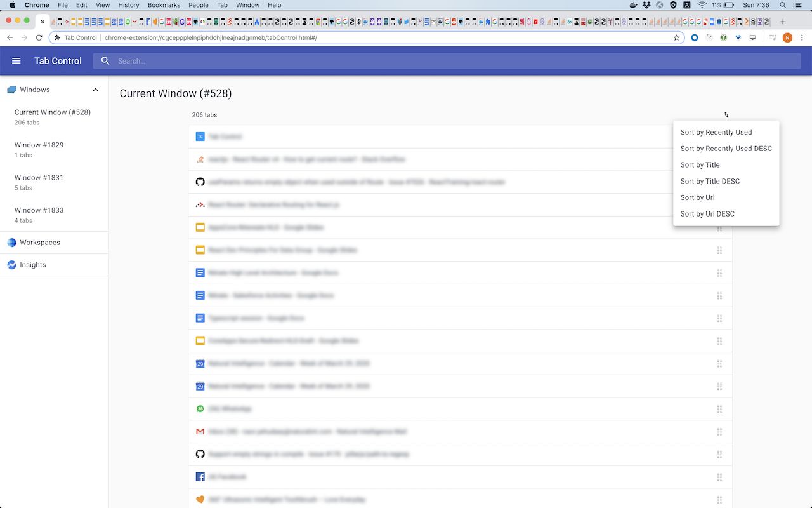This screenshot has width=812, height=508.
Task: Open the path-to-regexp GitHub issue row
Action: (x=460, y=455)
